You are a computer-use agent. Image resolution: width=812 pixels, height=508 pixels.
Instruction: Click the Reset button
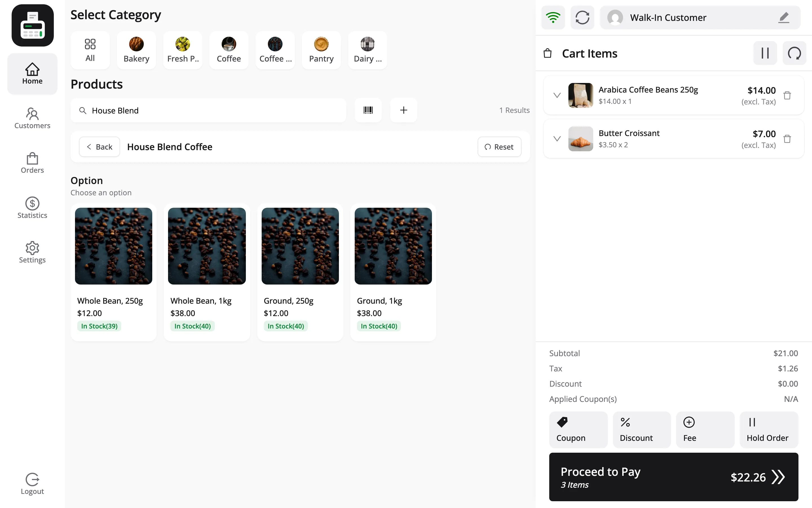click(499, 147)
